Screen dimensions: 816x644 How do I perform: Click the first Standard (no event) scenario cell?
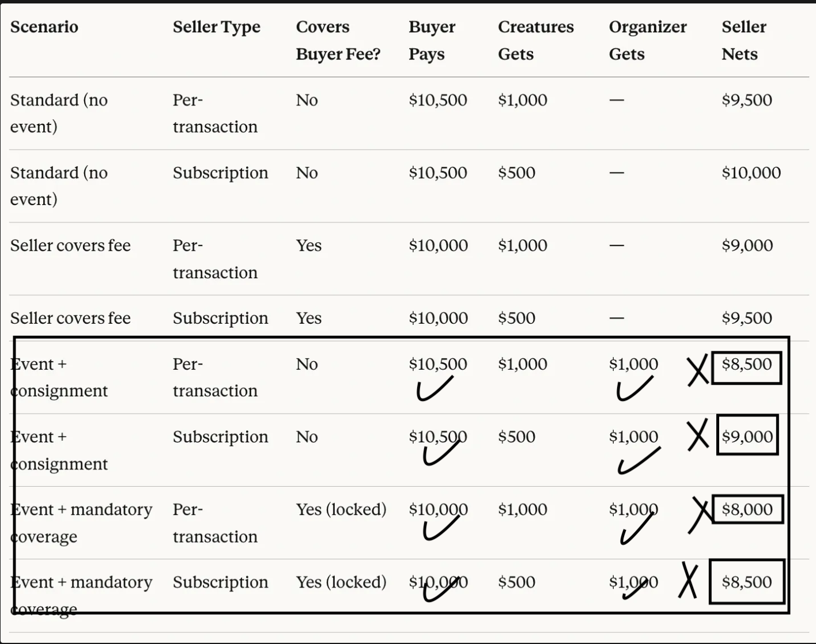click(x=59, y=113)
